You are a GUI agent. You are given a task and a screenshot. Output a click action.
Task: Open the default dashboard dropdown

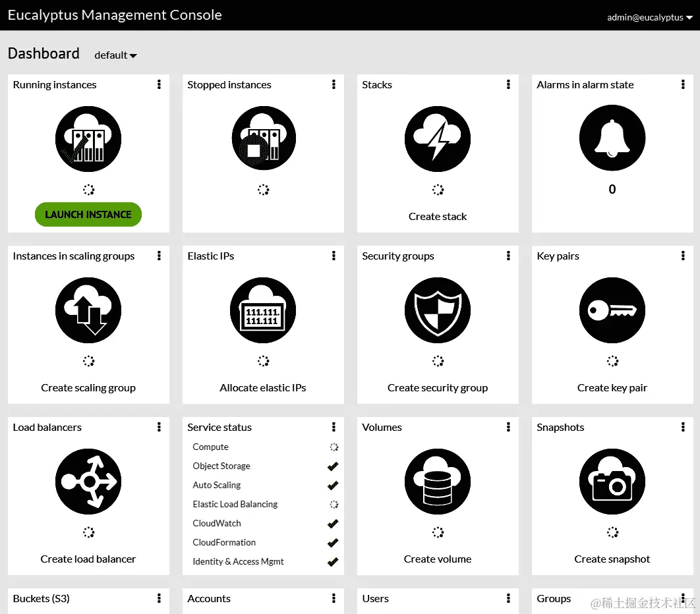115,55
